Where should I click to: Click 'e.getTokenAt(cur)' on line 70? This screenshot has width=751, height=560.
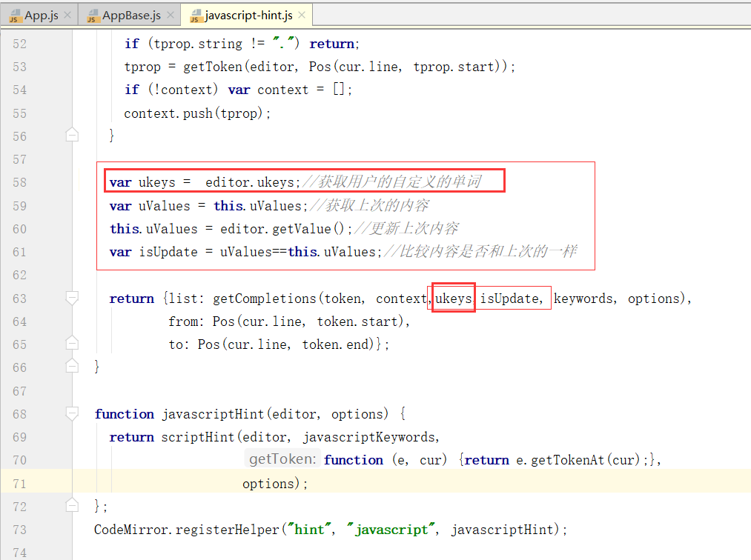tap(579, 460)
